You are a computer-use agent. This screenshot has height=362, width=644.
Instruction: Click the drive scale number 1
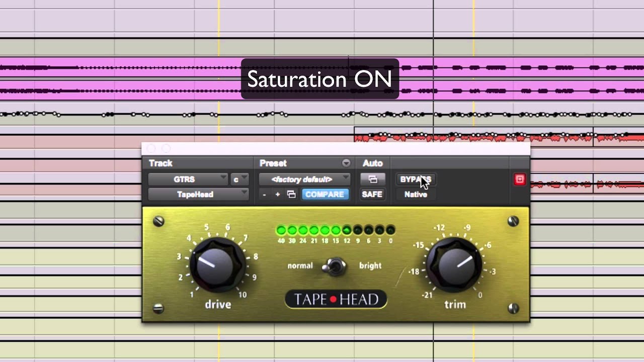coord(192,294)
